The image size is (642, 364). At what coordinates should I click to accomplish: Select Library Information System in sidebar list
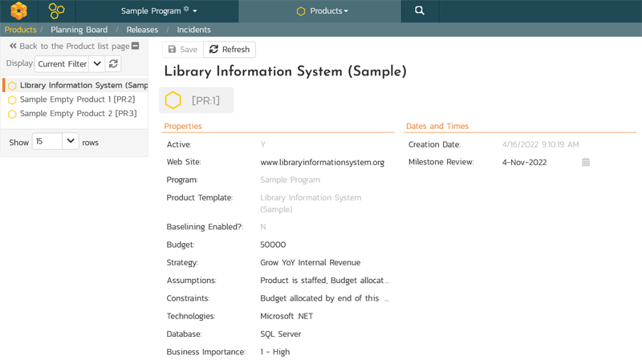pyautogui.click(x=84, y=85)
